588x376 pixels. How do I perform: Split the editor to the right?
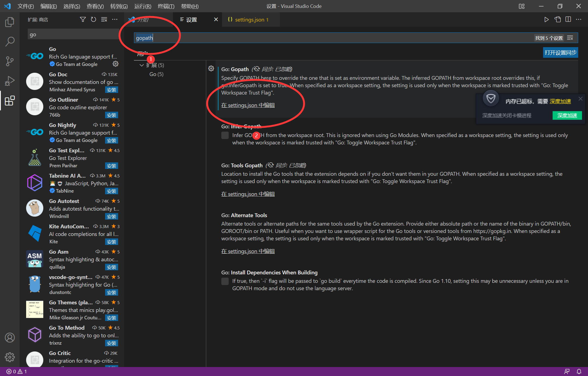[x=568, y=19]
